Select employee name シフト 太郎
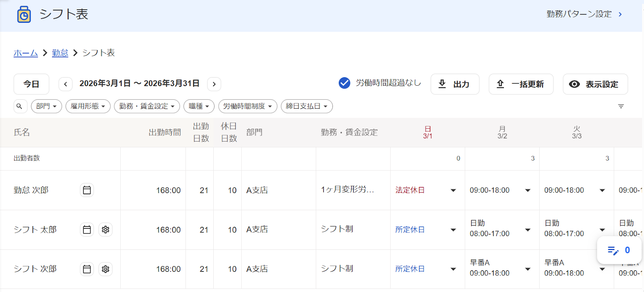 coord(35,229)
